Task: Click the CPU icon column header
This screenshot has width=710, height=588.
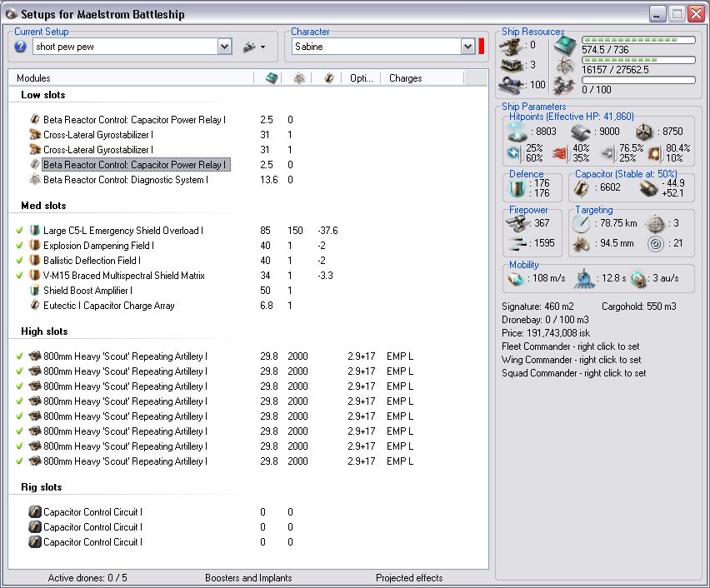Action: (x=271, y=77)
